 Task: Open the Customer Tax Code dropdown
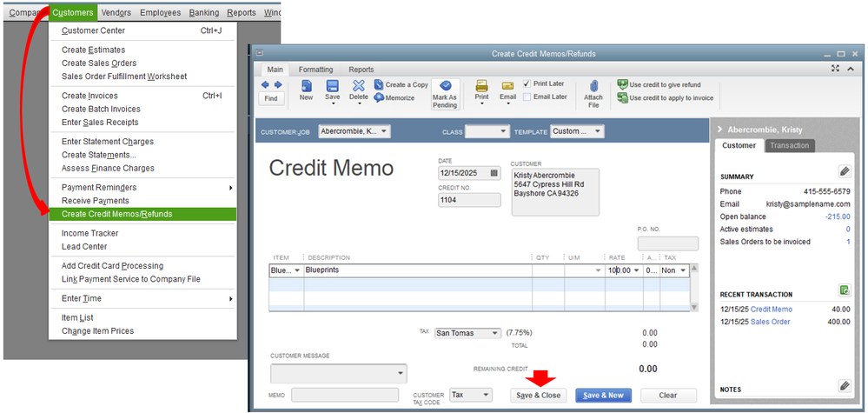pos(486,395)
